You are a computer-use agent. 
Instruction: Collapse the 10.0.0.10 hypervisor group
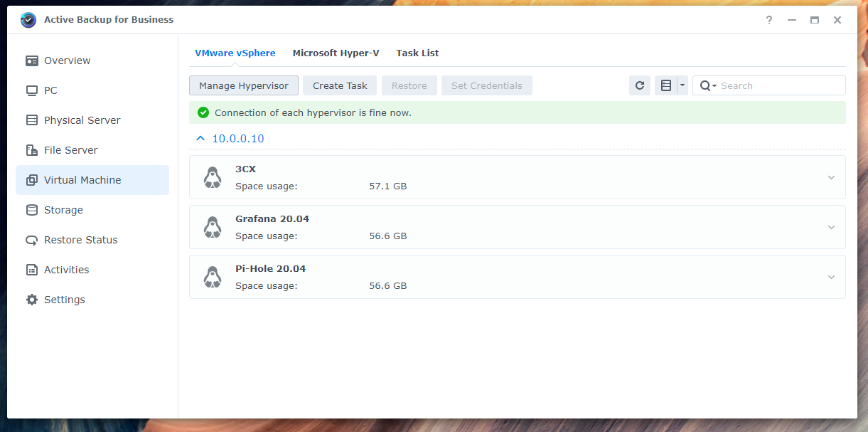[x=200, y=138]
